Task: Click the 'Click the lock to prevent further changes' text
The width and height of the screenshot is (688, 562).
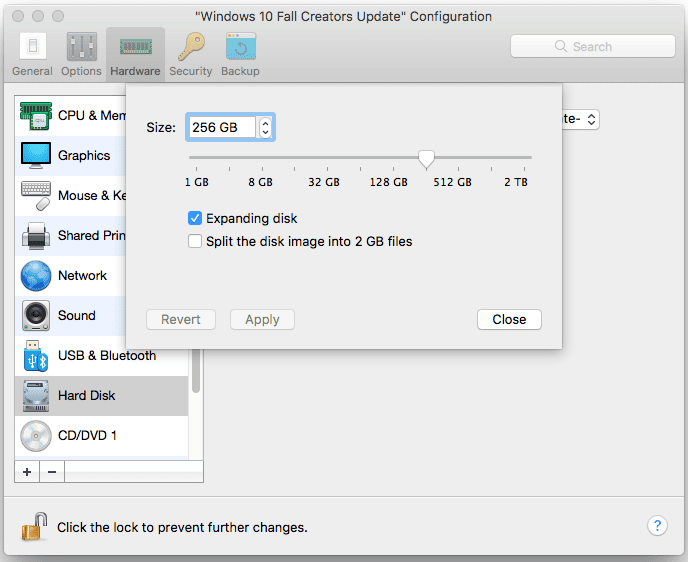Action: 182,527
